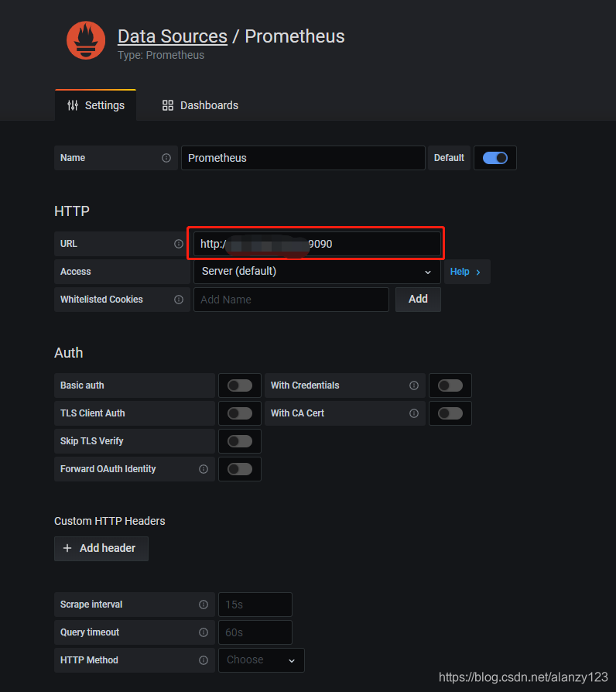This screenshot has width=616, height=692.
Task: Click the Query timeout info icon
Action: point(204,632)
